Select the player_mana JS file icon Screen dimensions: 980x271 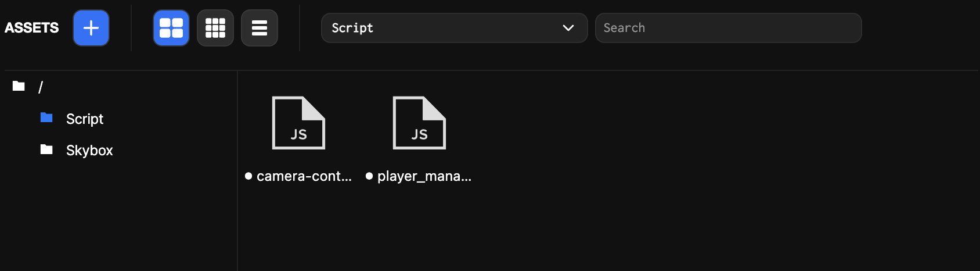(x=419, y=123)
